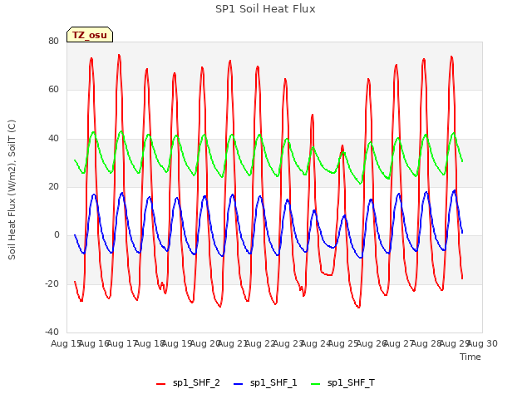Viewport: 532px width, 399px height.
Task: Click the Aug 15 x-axis label
Action: pyautogui.click(x=66, y=343)
